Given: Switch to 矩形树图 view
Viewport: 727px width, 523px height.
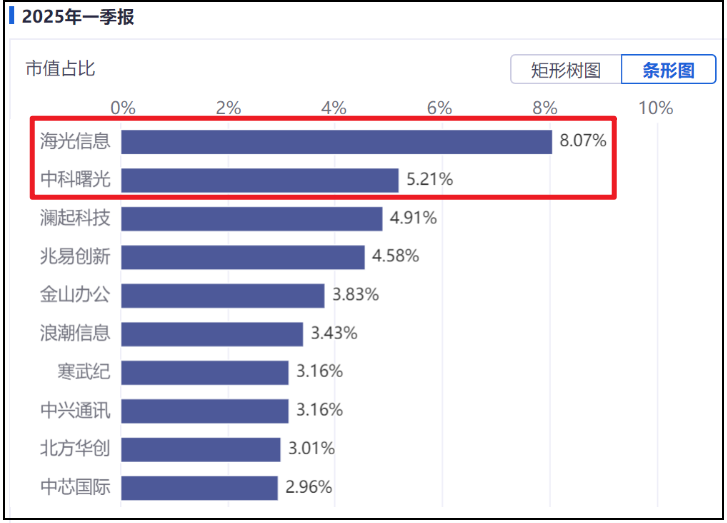Looking at the screenshot, I should pyautogui.click(x=566, y=70).
